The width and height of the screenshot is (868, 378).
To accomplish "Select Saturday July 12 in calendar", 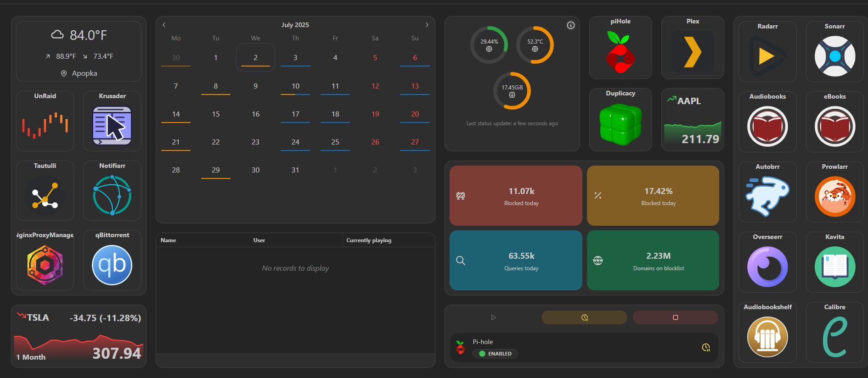I will [x=375, y=86].
